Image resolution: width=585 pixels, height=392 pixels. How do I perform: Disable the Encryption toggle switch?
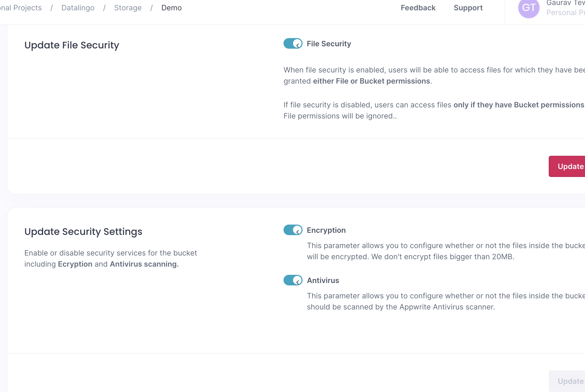point(293,230)
